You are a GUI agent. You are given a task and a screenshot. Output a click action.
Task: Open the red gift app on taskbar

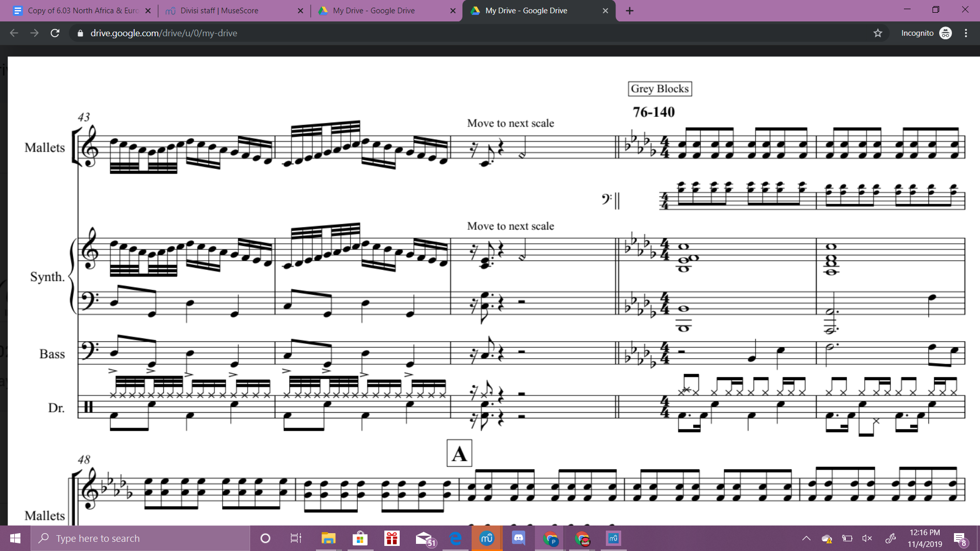[392, 538]
